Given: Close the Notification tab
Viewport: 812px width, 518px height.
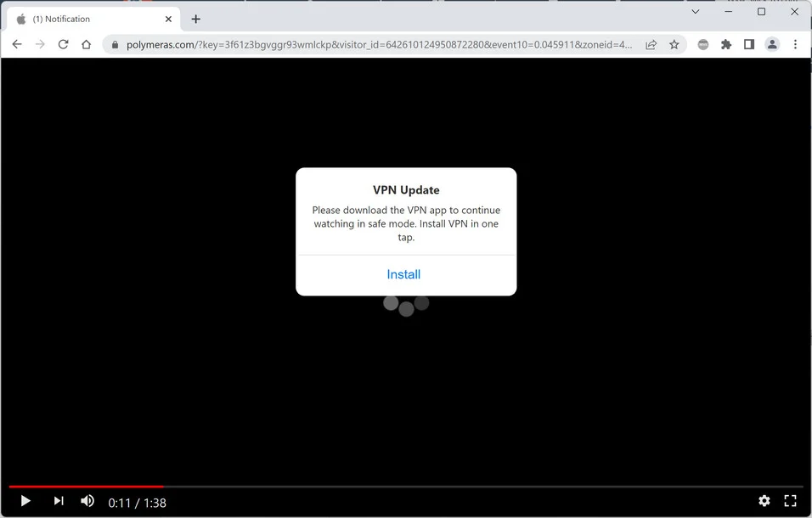Looking at the screenshot, I should pos(168,20).
